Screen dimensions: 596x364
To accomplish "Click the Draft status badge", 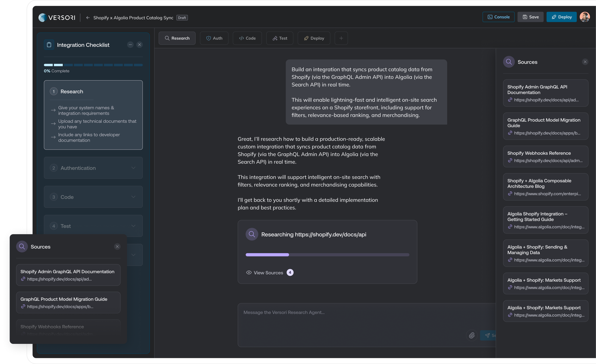I will pos(182,18).
